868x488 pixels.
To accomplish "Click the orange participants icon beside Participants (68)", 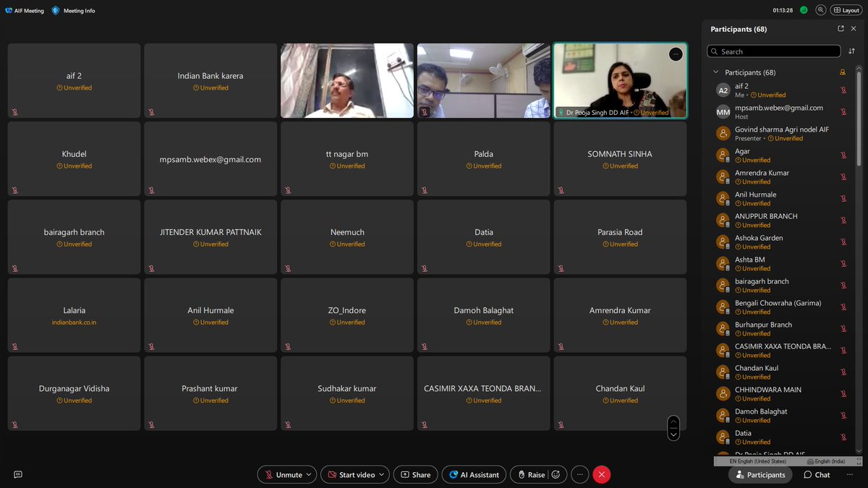I will (843, 72).
